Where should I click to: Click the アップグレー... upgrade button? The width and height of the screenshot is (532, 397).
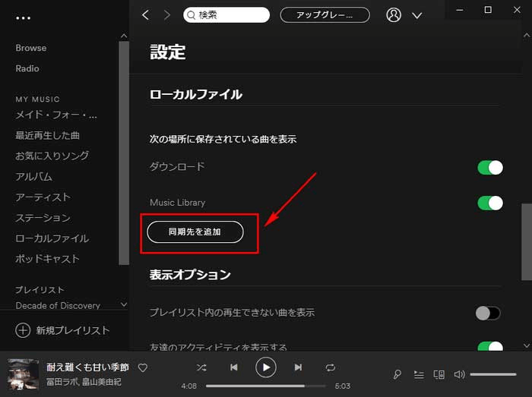pos(325,15)
